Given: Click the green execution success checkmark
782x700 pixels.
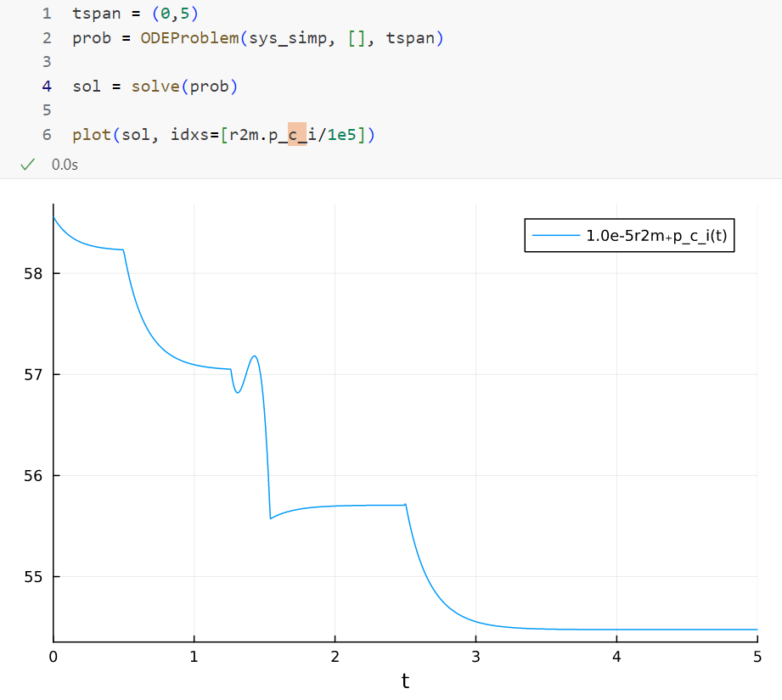Looking at the screenshot, I should coord(27,165).
